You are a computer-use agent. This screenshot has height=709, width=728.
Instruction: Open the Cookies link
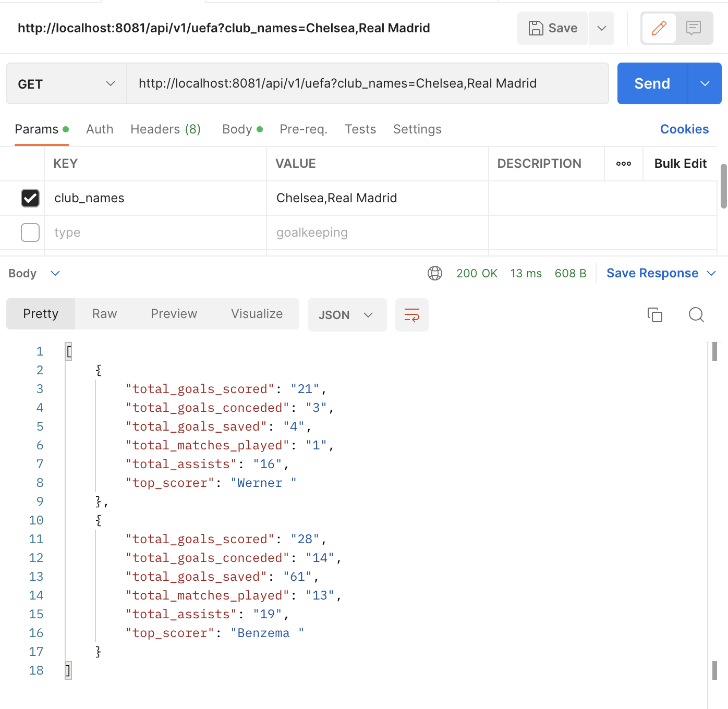click(684, 129)
